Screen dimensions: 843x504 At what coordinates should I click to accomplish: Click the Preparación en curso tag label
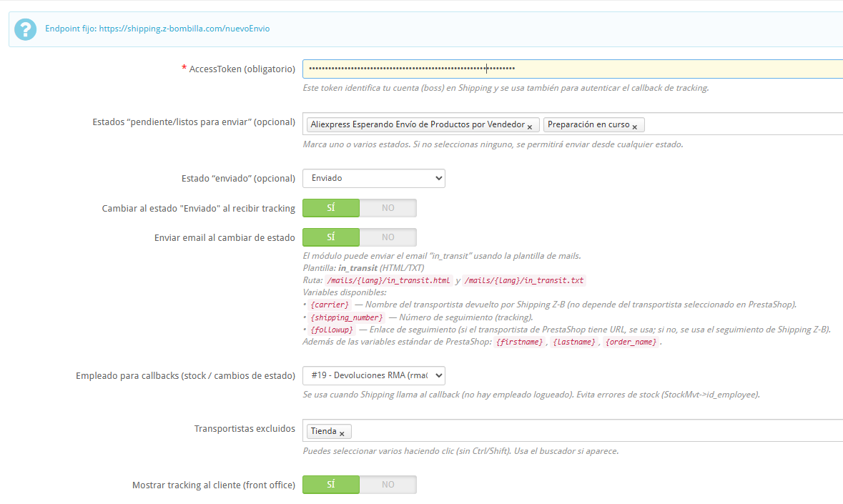pos(588,124)
